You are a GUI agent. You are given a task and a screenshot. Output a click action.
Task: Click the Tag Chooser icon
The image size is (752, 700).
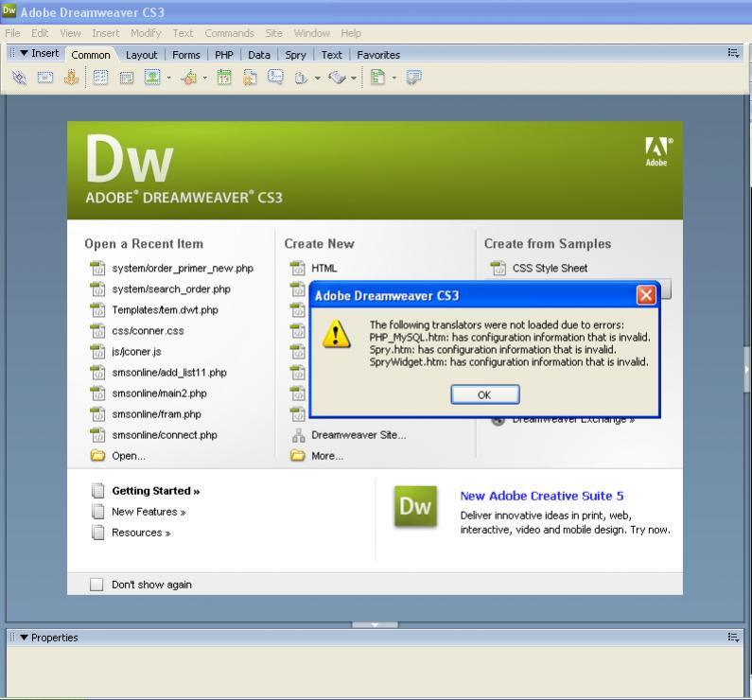(414, 78)
